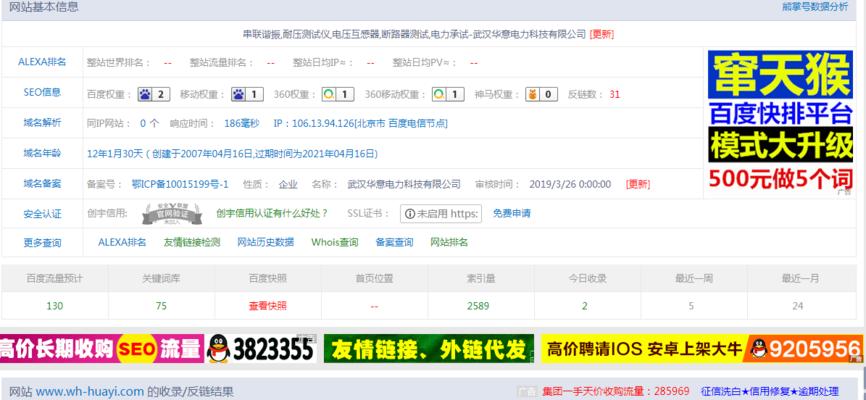Click the 窜天猴 百度快排平台 ad banner
Viewport: 866px width, 400px height.
(x=780, y=122)
